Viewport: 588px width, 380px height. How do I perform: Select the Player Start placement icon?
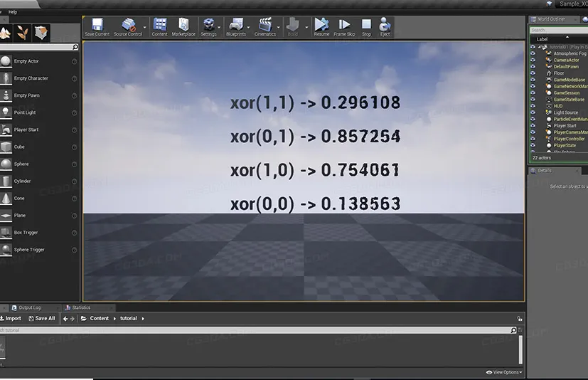tap(6, 130)
